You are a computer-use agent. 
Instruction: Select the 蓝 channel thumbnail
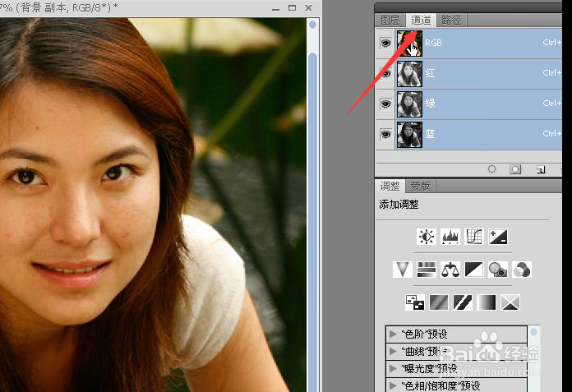[409, 135]
